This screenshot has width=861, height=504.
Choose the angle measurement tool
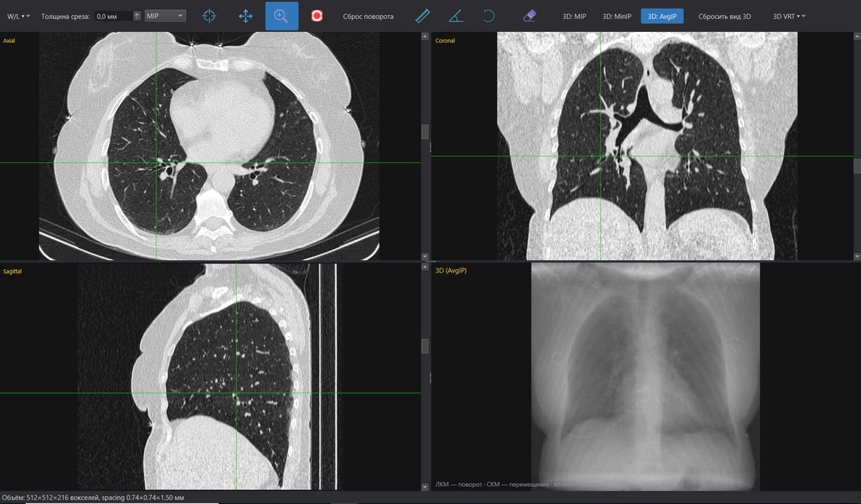(x=456, y=16)
